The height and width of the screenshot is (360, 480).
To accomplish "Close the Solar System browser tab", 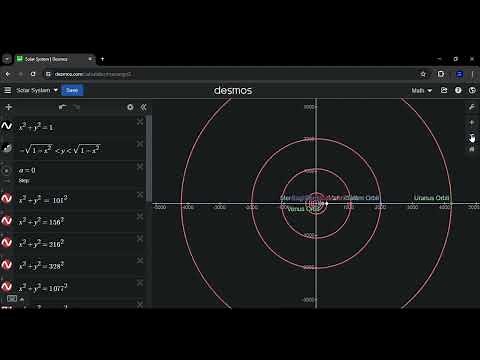I will click(x=90, y=59).
